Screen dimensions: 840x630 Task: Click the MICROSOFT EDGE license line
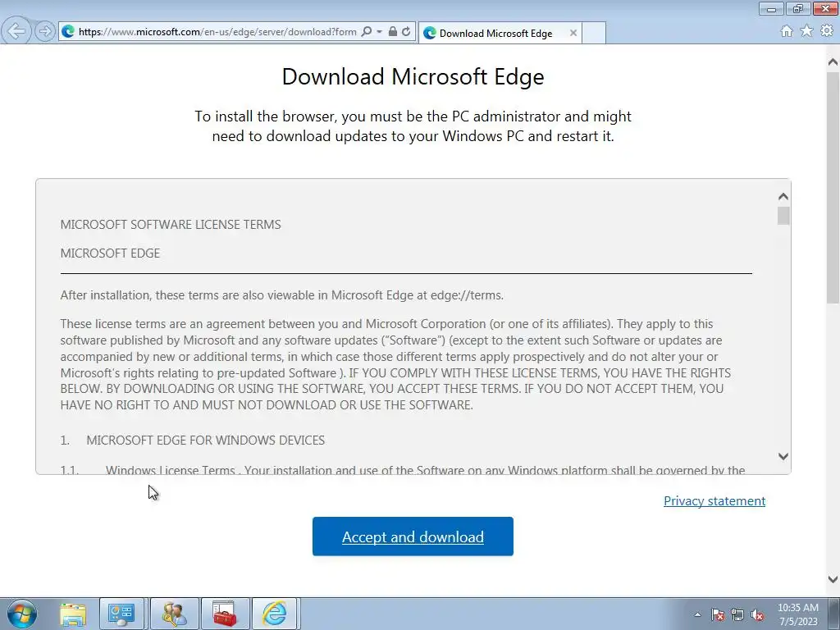point(111,253)
